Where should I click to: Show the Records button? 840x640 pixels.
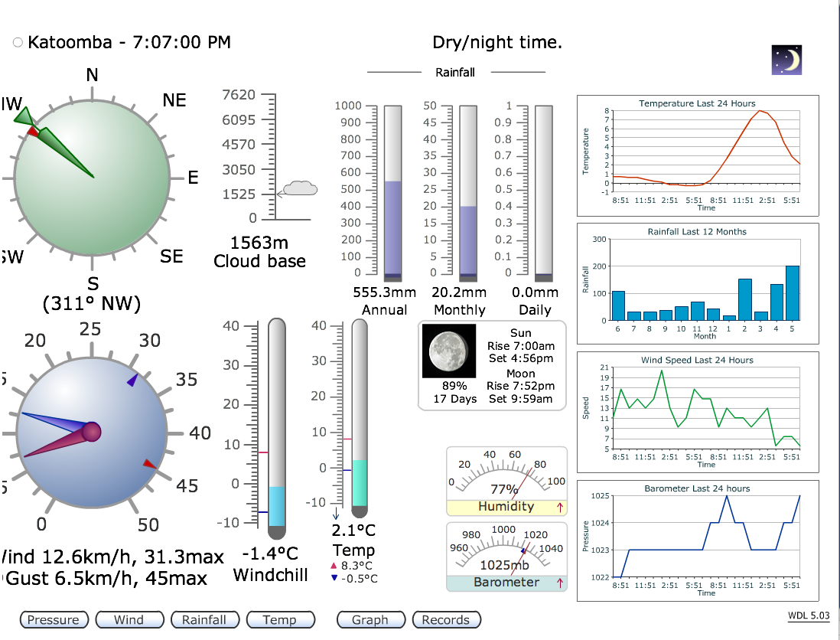point(446,619)
